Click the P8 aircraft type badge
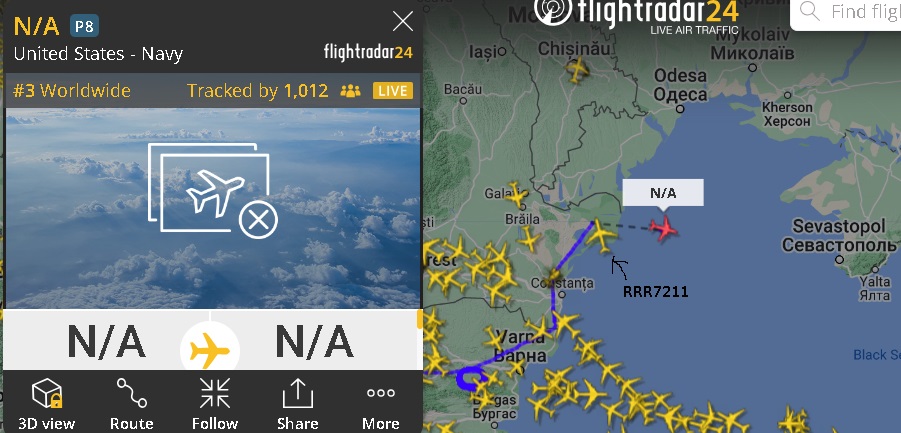The image size is (901, 433). pyautogui.click(x=84, y=26)
